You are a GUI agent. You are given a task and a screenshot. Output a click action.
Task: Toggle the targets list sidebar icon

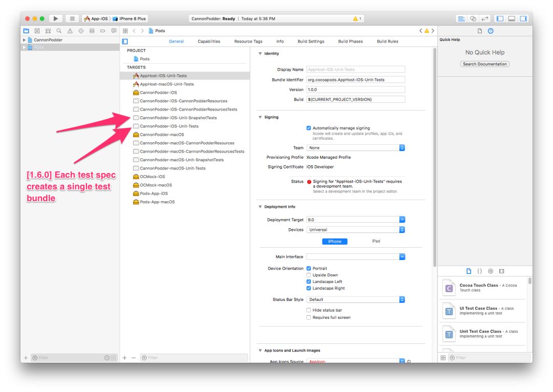click(x=125, y=41)
